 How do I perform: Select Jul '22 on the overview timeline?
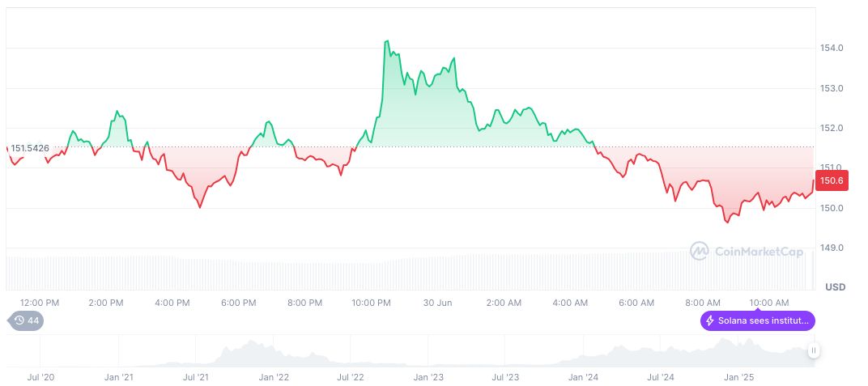[351, 377]
